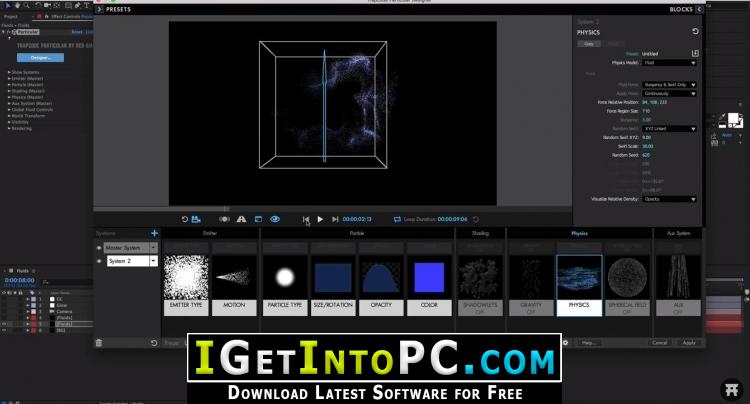750x404 pixels.
Task: Jump to first frame of preview
Action: point(306,219)
